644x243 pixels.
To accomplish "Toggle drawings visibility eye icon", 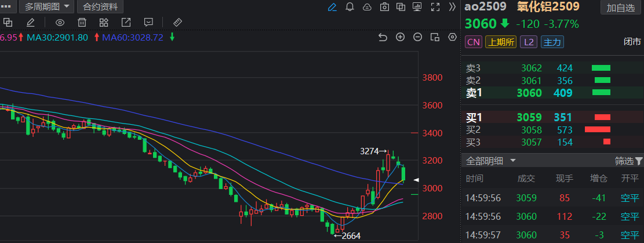I will [60, 22].
